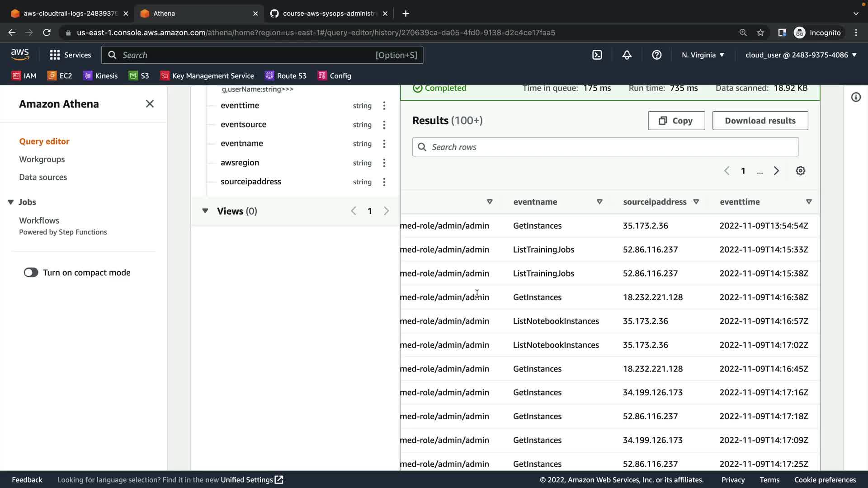Sort by the eventname column arrow
Image resolution: width=868 pixels, height=488 pixels.
pos(599,202)
